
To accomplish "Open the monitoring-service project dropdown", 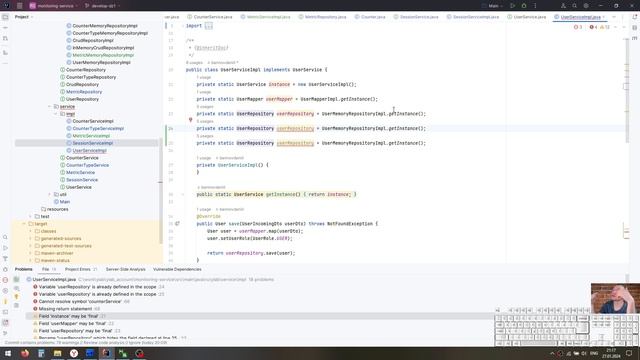I will (53, 6).
